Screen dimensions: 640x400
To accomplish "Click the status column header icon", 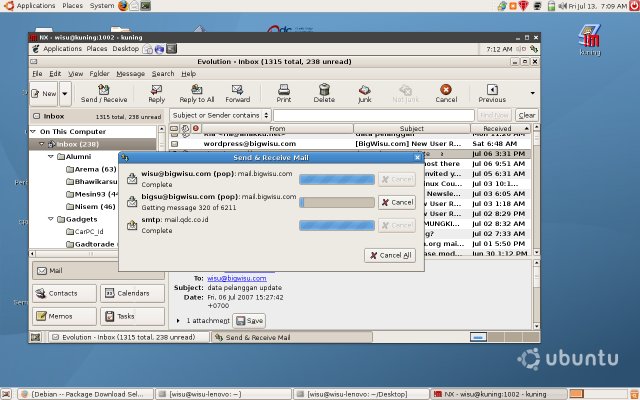I will click(174, 129).
